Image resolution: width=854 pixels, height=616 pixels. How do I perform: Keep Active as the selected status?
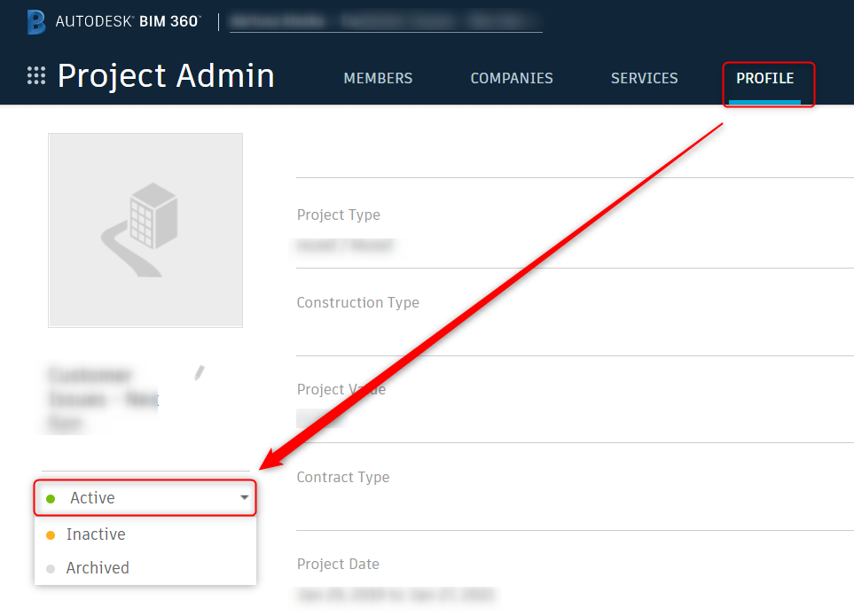[92, 497]
